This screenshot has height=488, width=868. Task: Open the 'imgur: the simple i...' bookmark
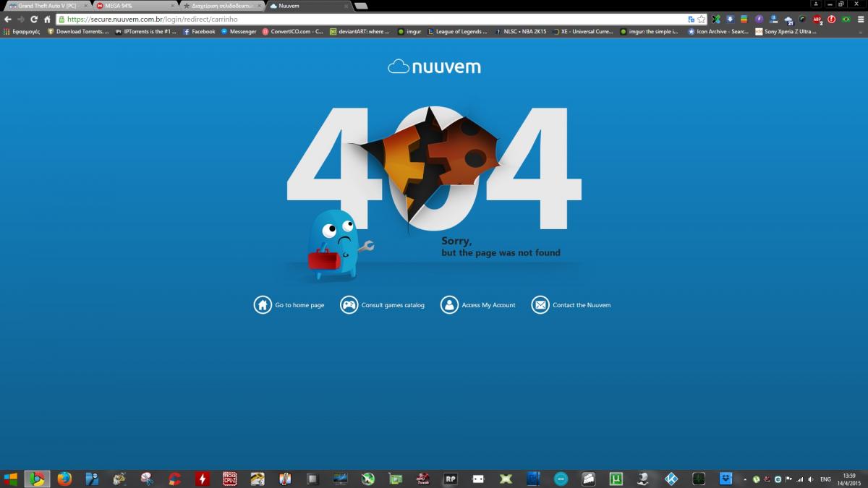pos(650,32)
